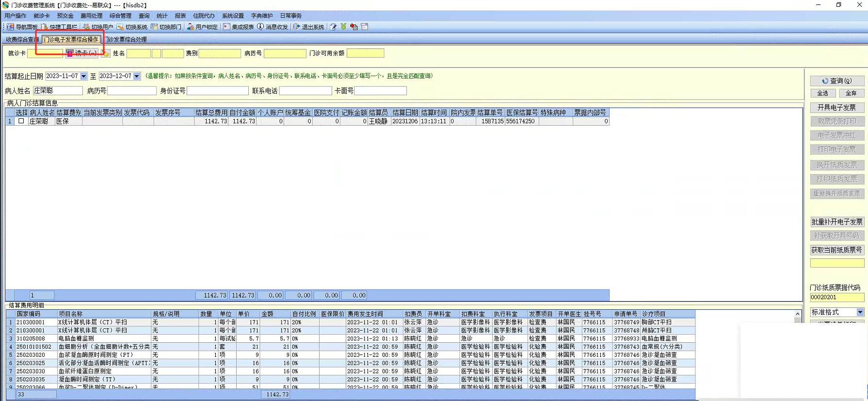Click cashier name 王晓静 cell
This screenshot has width=868, height=401.
[379, 121]
